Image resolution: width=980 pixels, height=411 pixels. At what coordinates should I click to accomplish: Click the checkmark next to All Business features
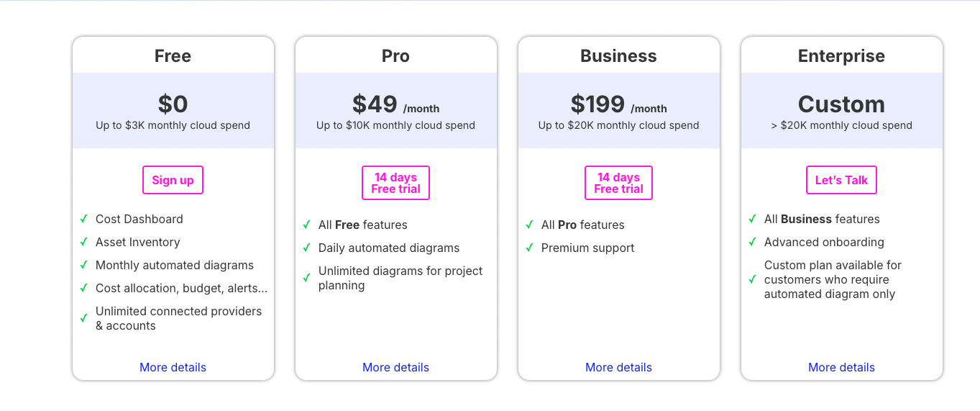pos(753,219)
